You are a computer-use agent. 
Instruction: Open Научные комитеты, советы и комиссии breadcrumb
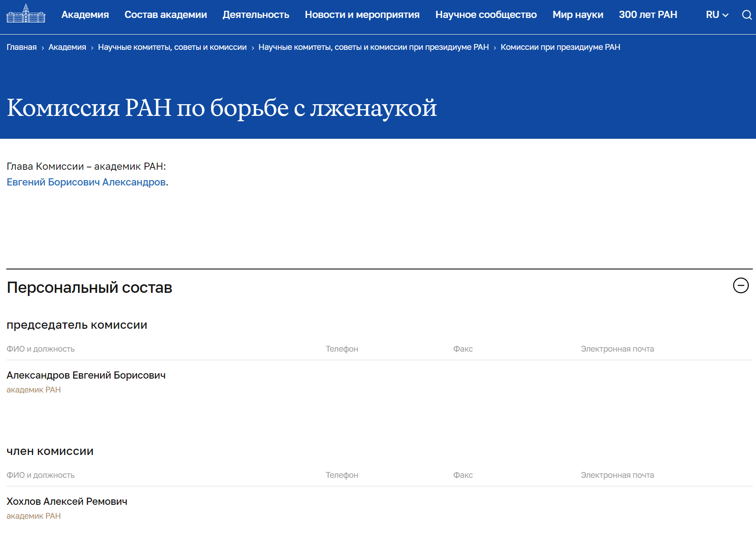(x=172, y=47)
